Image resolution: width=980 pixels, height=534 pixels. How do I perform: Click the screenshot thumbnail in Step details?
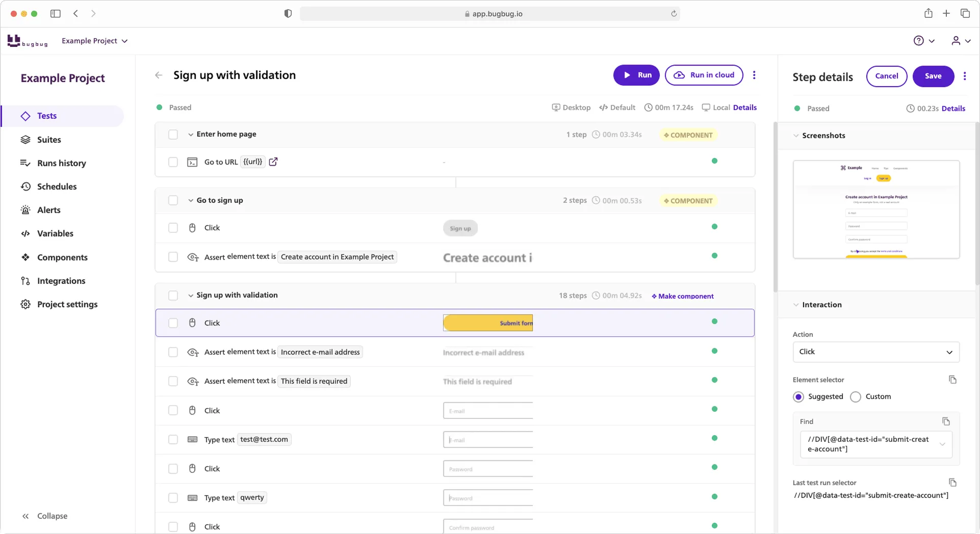[x=876, y=209]
